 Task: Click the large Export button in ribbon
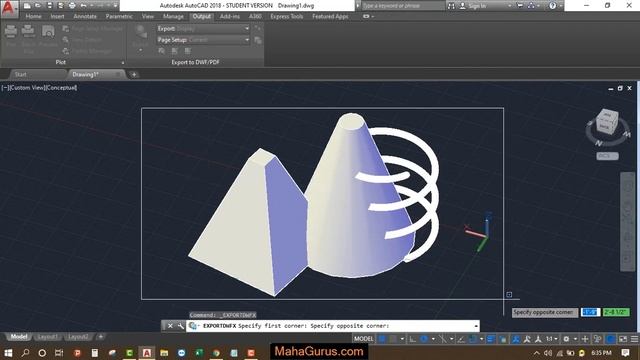click(140, 37)
